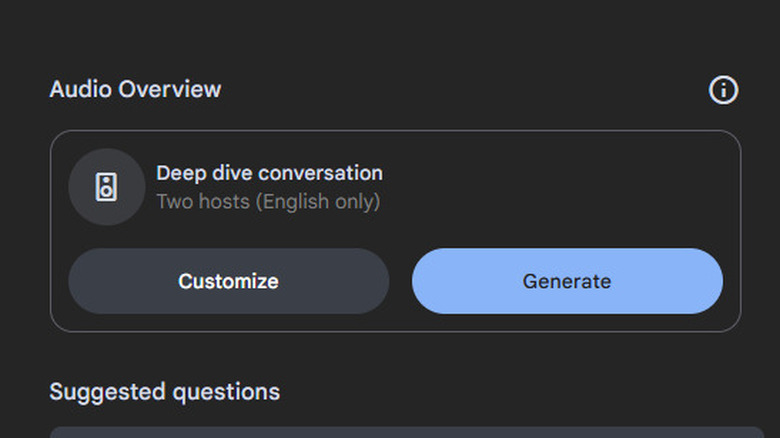Click the word questions in Suggested questions
This screenshot has width=780, height=438.
(x=224, y=391)
